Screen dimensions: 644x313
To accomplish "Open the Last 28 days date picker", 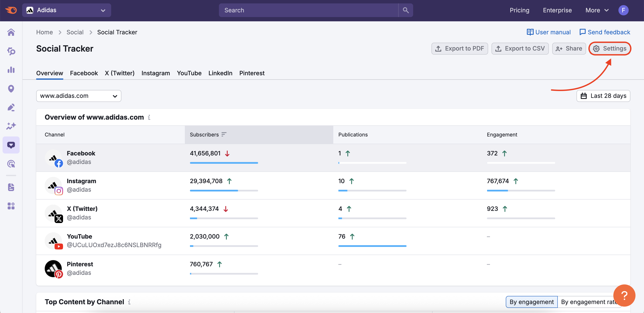I will coord(603,96).
